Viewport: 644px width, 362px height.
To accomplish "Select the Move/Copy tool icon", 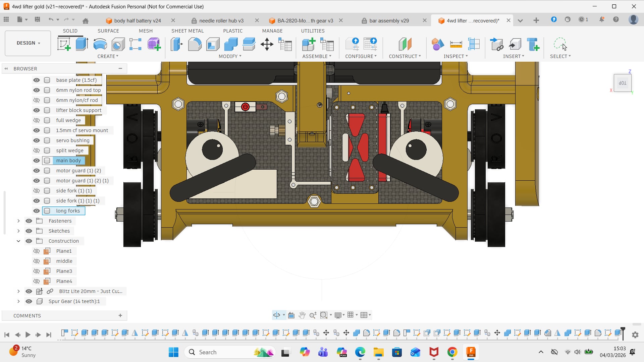I will coord(267,44).
